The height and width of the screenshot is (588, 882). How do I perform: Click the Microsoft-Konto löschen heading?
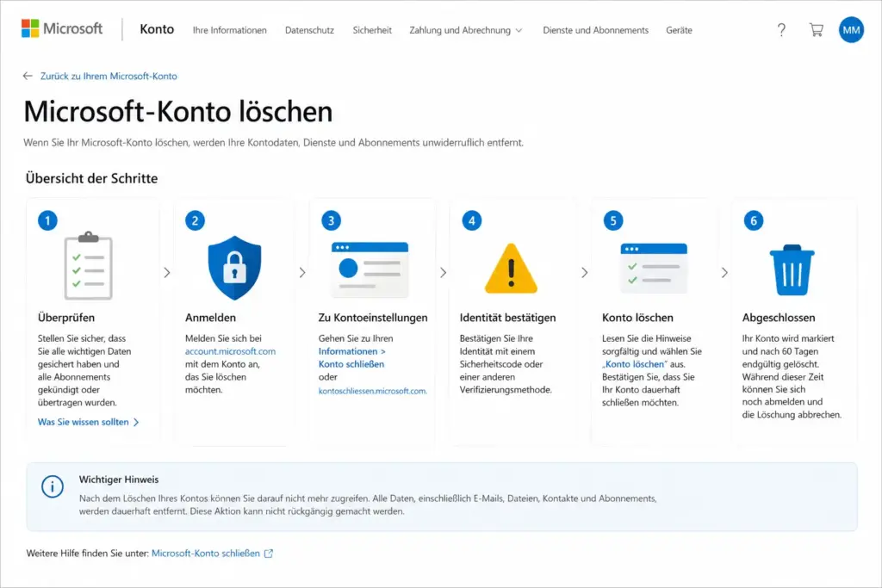[x=178, y=111]
